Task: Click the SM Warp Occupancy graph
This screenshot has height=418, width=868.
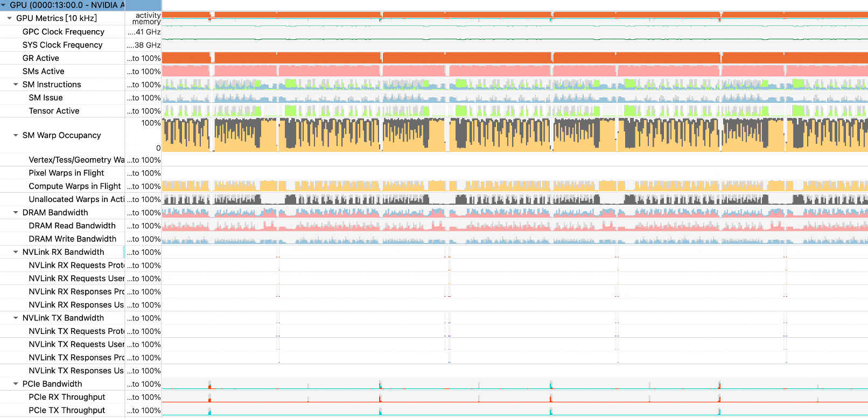Action: coord(515,135)
